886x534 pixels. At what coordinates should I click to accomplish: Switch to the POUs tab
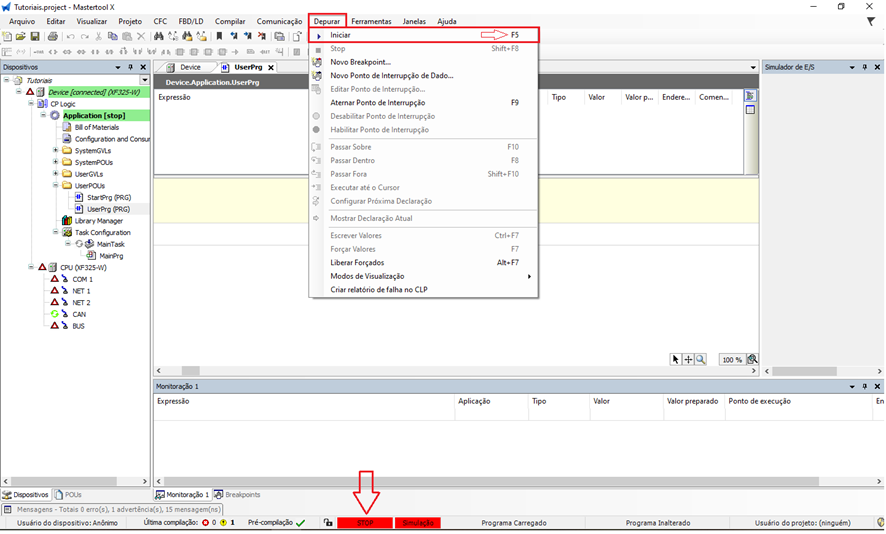(x=69, y=495)
